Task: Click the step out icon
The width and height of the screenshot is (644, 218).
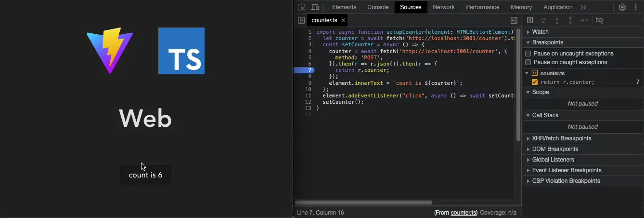Action: coord(570,20)
